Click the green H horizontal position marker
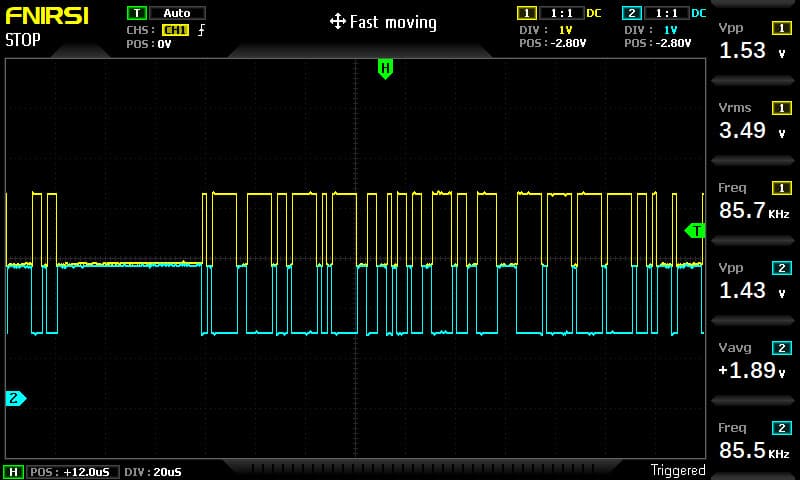Image resolution: width=800 pixels, height=480 pixels. pos(385,68)
